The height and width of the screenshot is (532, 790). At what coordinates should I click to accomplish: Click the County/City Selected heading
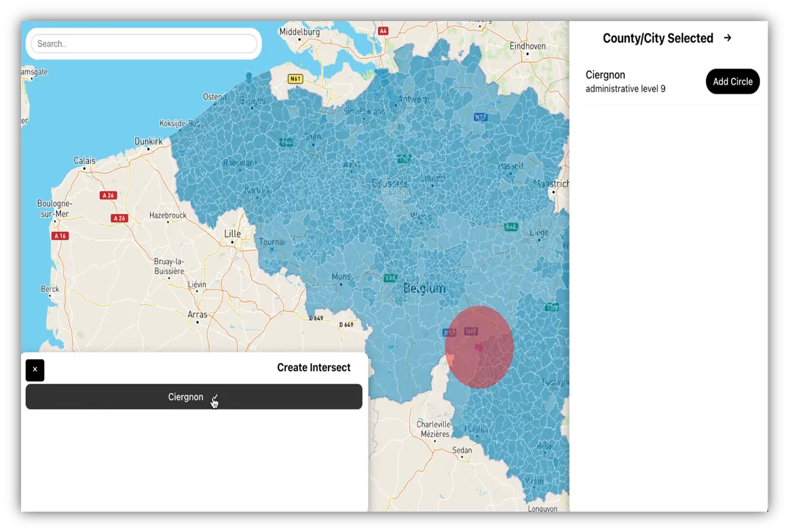click(658, 38)
